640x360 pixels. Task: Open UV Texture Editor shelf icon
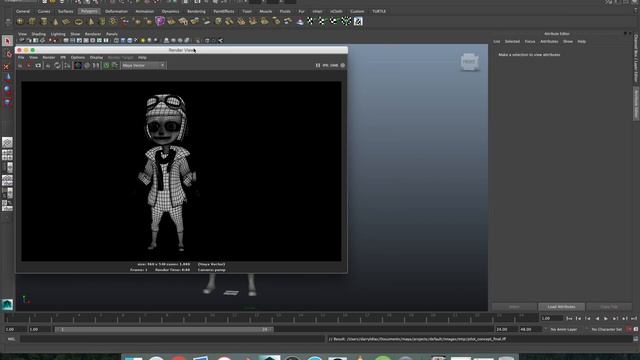[x=358, y=21]
